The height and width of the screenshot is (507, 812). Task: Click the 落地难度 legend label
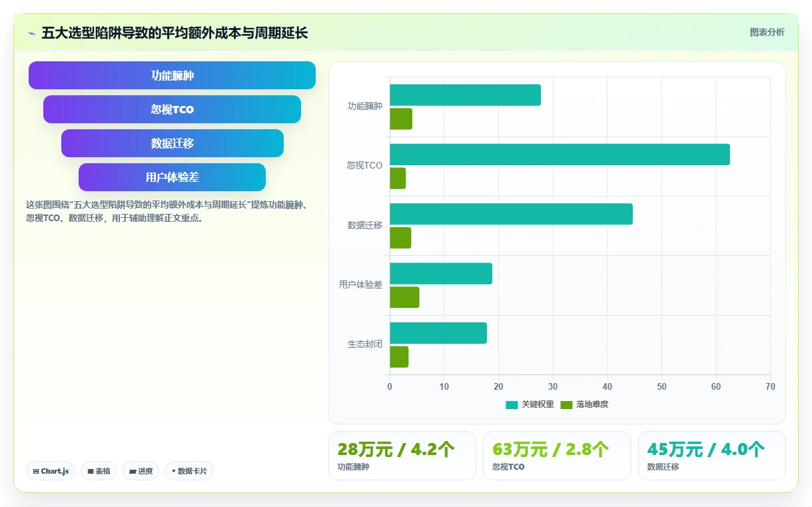coord(592,404)
